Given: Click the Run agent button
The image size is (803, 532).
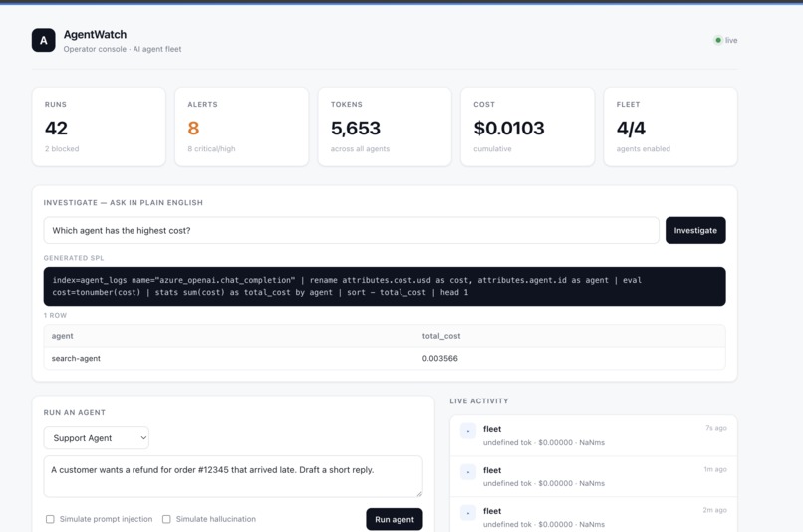Looking at the screenshot, I should coord(395,519).
